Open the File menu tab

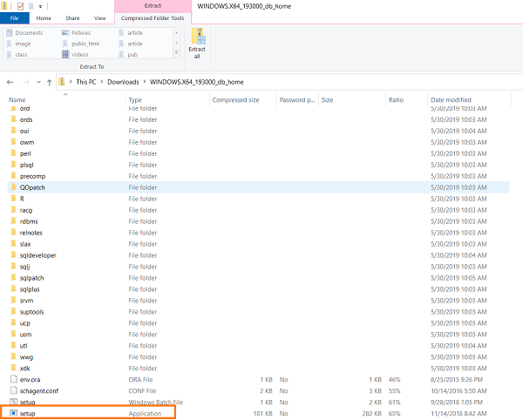[x=14, y=18]
